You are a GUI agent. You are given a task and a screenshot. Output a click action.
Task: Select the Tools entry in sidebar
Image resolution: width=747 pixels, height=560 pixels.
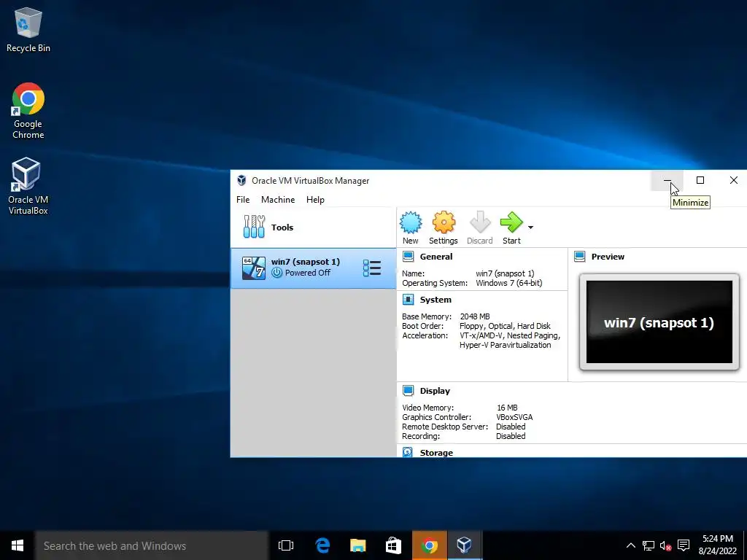tap(313, 227)
